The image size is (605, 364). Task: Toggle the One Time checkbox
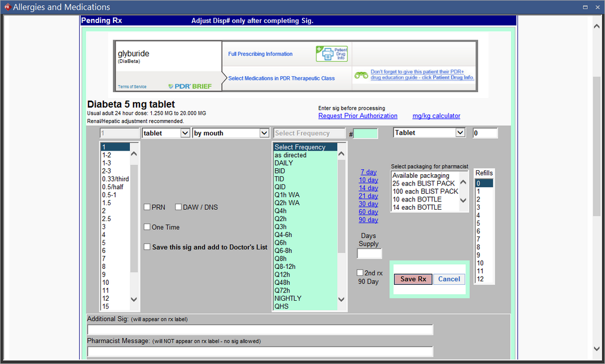tap(147, 227)
